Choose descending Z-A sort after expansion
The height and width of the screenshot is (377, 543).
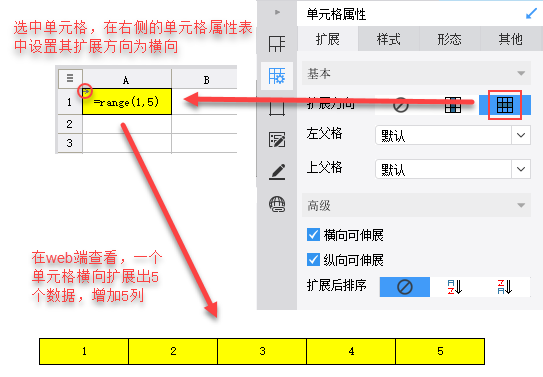(505, 287)
